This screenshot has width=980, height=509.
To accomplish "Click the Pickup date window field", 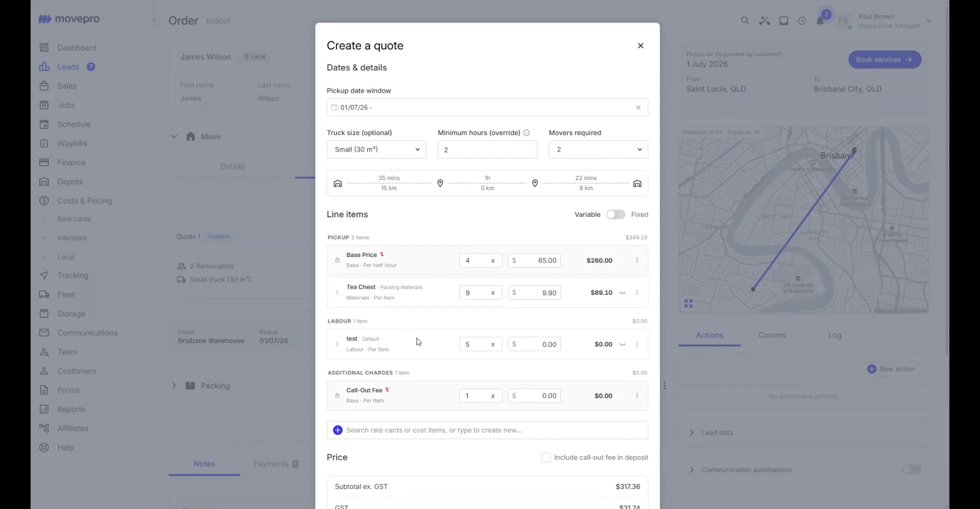I will coord(487,108).
